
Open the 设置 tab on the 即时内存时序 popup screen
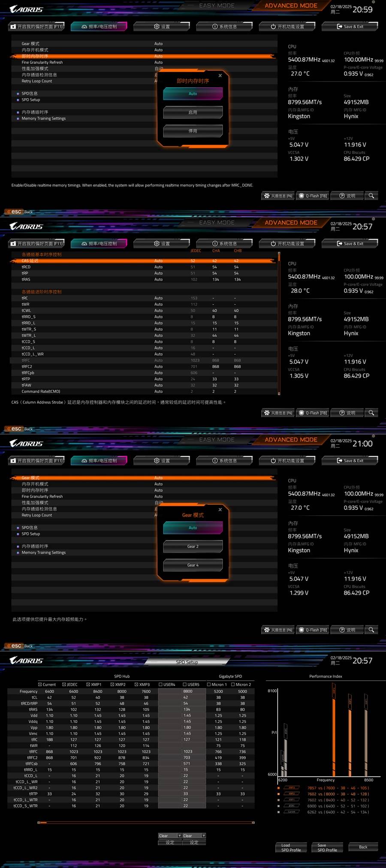[162, 27]
